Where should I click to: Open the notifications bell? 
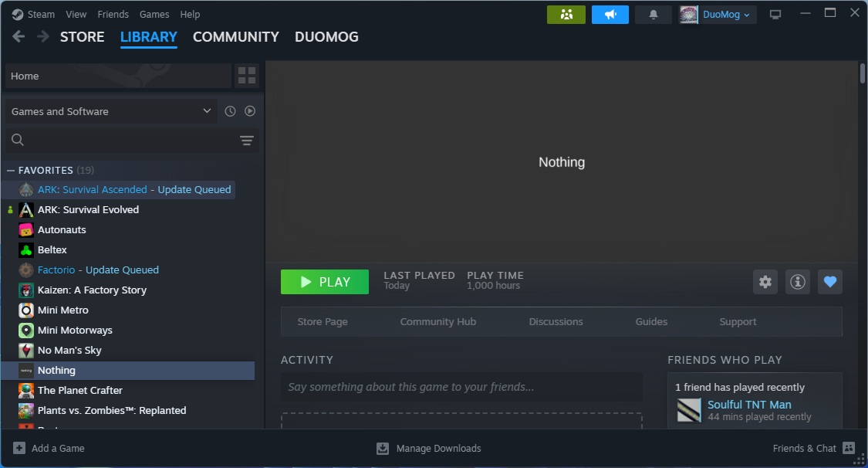coord(654,15)
